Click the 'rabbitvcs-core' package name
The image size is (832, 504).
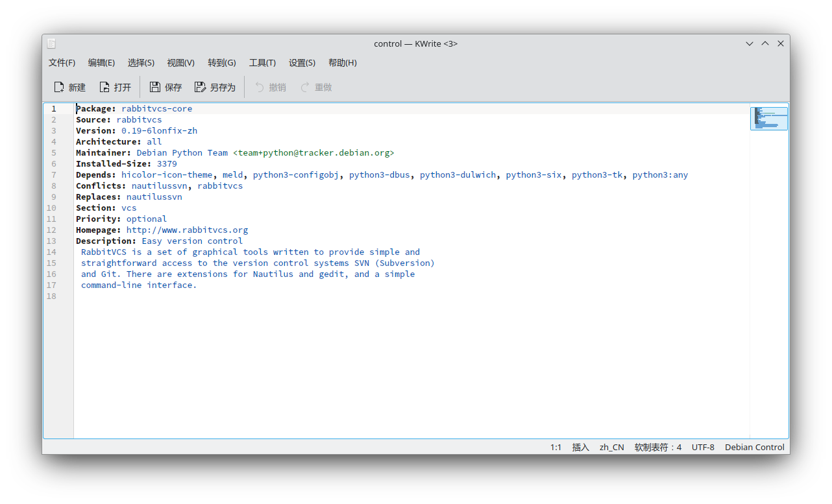[x=156, y=109]
